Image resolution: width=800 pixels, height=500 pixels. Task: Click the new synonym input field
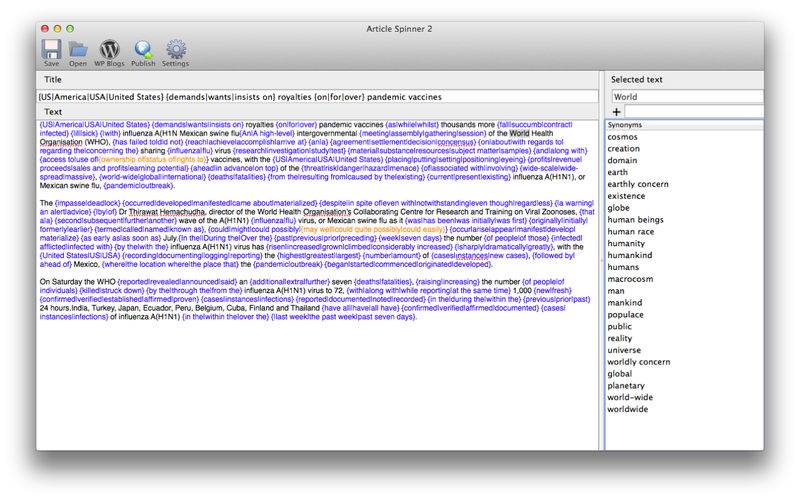click(x=694, y=111)
